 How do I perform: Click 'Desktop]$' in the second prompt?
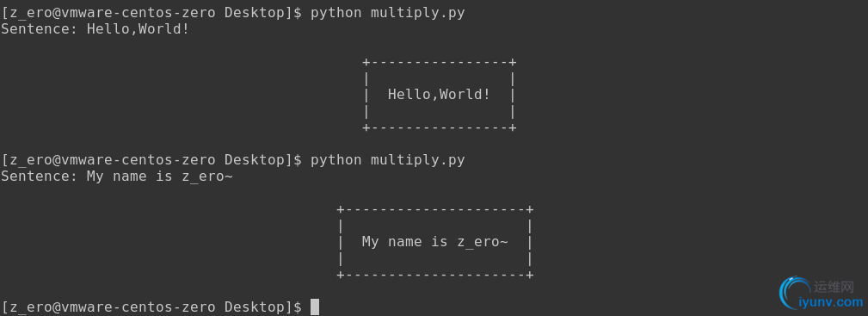(x=263, y=160)
